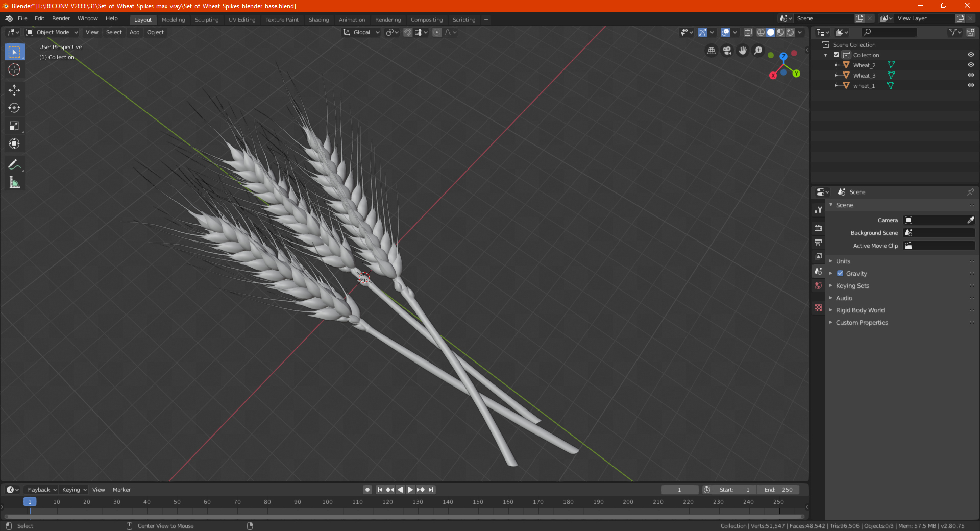This screenshot has height=531, width=980.
Task: Open the Output properties tab
Action: 818,242
